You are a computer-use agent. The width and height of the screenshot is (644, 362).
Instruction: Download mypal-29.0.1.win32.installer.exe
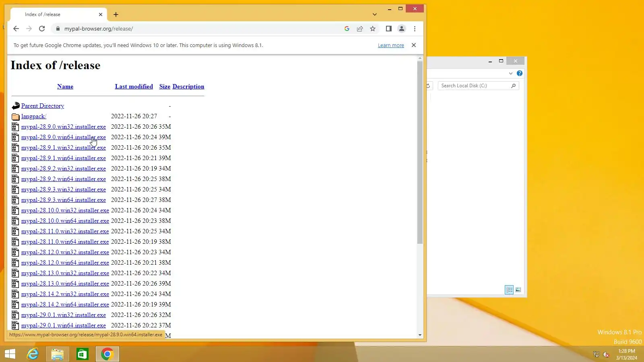tap(64, 315)
